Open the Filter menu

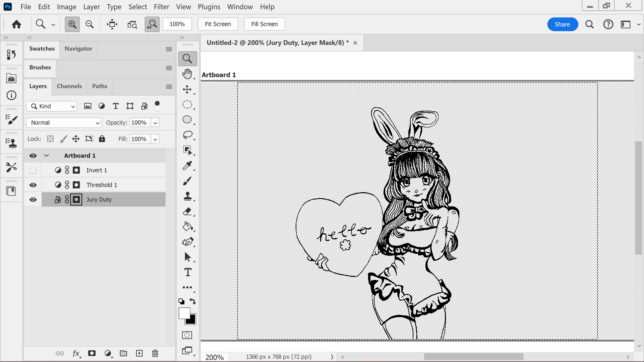(161, 7)
